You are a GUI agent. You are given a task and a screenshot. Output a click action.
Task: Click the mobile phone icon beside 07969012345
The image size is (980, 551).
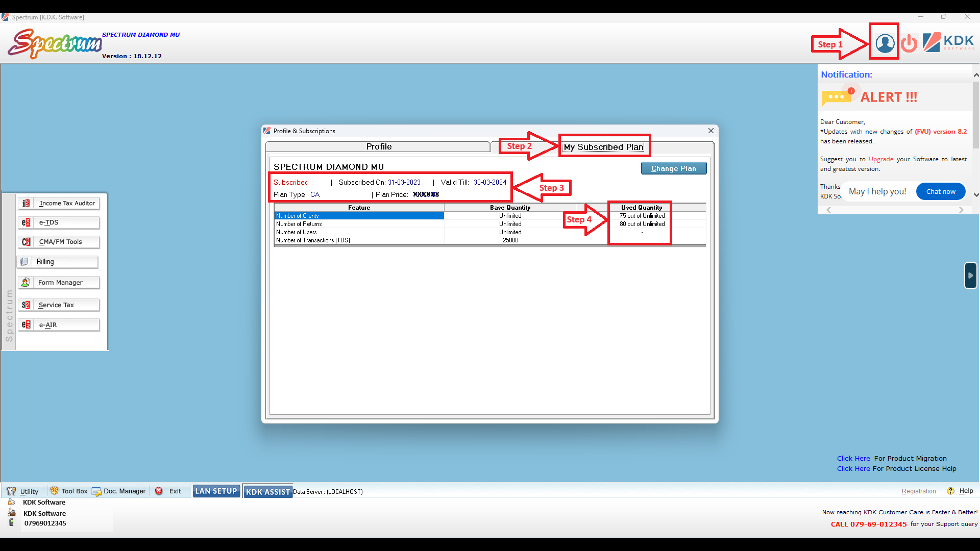click(x=12, y=522)
